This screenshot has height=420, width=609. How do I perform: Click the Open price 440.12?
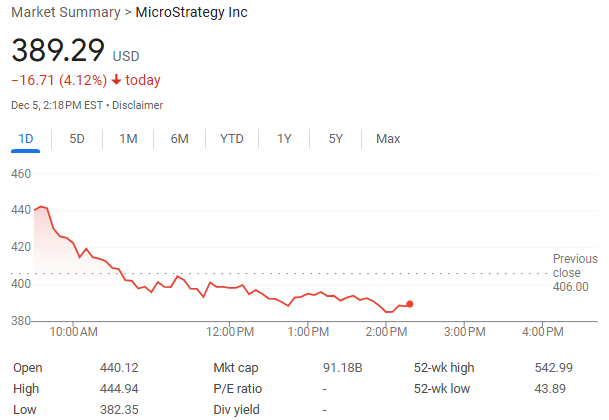tap(119, 367)
